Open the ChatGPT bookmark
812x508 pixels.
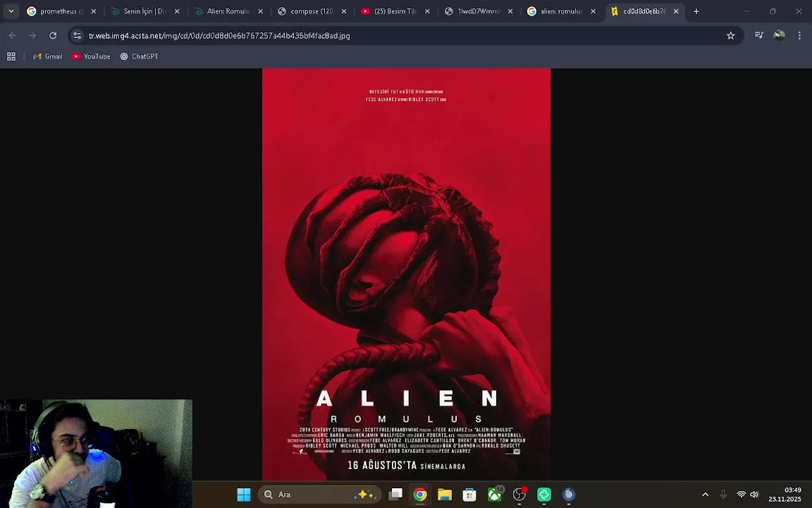pyautogui.click(x=140, y=56)
